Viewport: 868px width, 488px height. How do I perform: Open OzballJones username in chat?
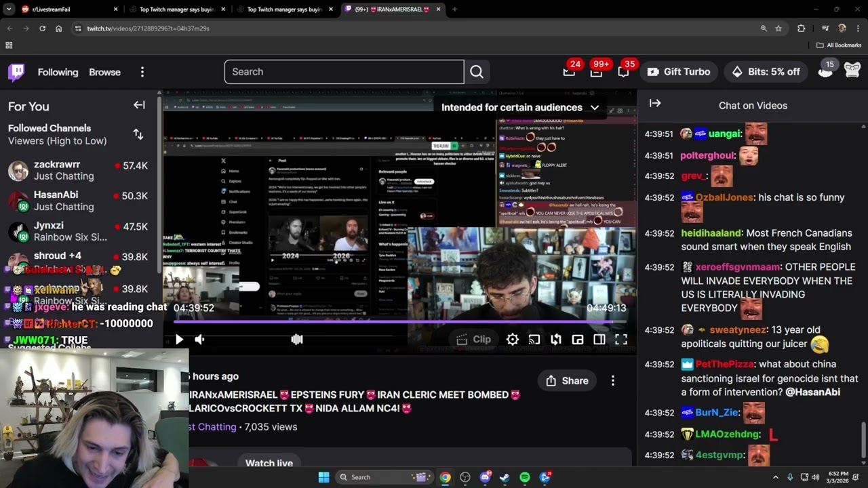tap(724, 197)
